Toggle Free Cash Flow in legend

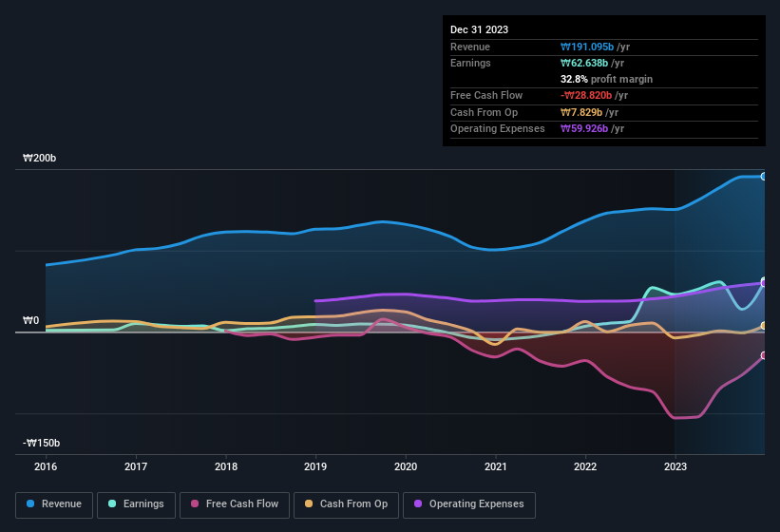point(235,503)
